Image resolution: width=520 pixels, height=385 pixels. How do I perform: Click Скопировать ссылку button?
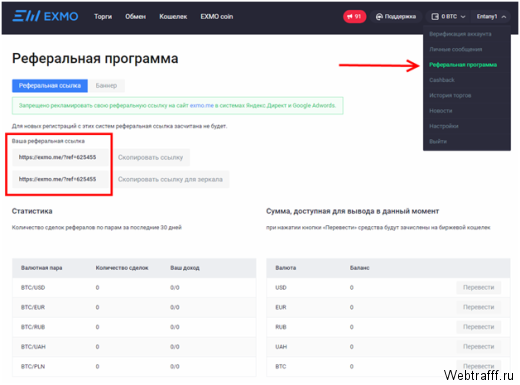[x=151, y=157]
